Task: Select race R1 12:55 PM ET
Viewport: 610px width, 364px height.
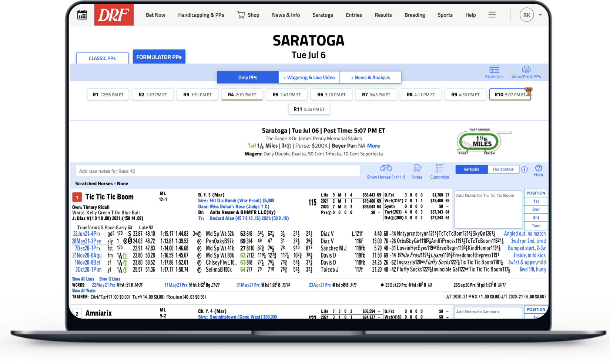Action: point(108,95)
